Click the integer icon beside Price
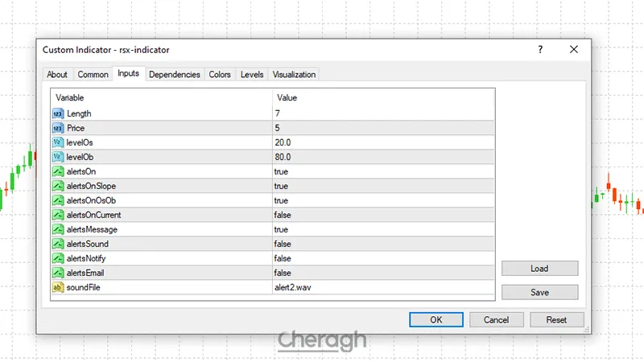The image size is (644, 362). pyautogui.click(x=58, y=128)
